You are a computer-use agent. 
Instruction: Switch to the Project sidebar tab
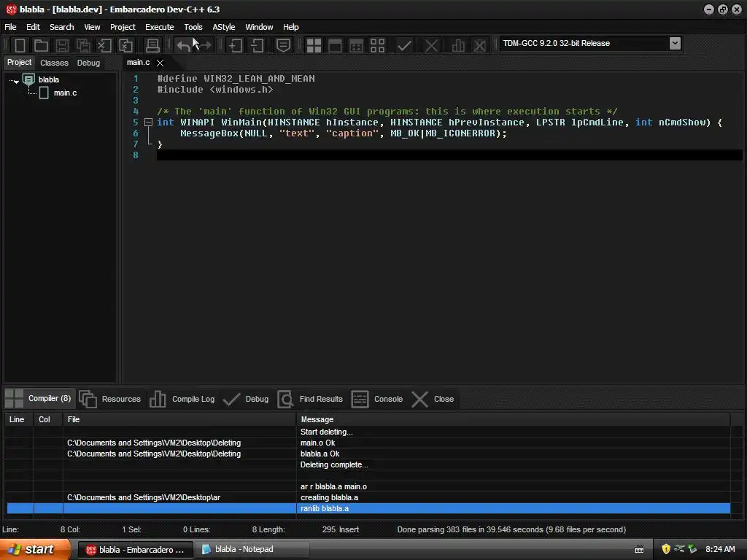(x=19, y=63)
